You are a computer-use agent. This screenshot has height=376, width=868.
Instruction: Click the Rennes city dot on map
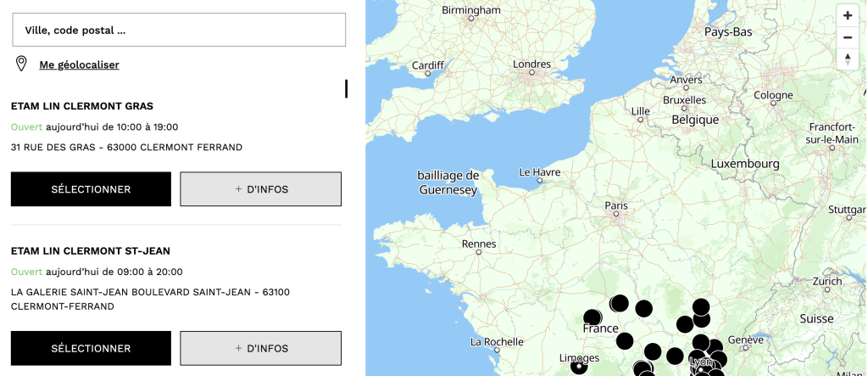tap(479, 252)
